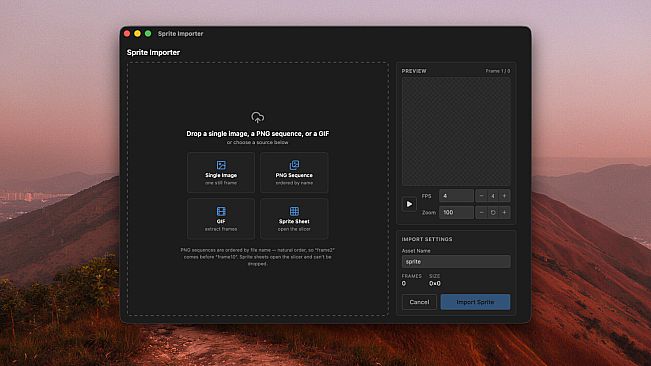Select the PNG Sequence source tile
Viewport: 651px width, 366px height.
[x=294, y=173]
